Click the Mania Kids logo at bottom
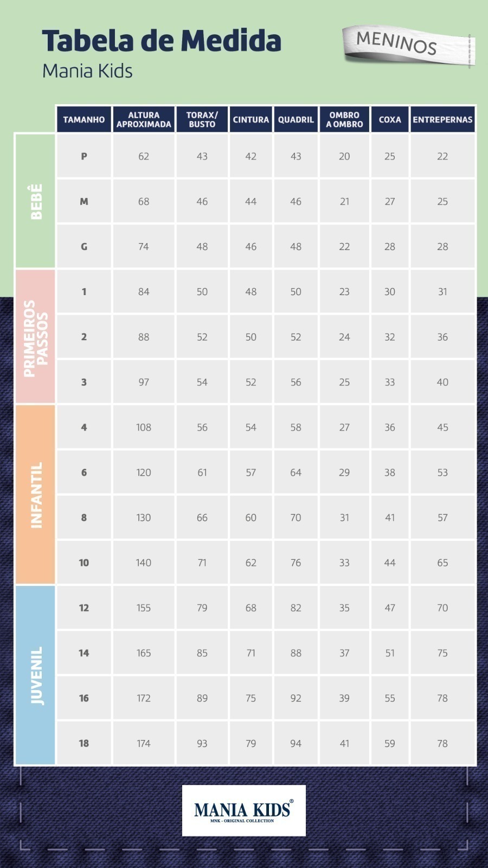Screen dimensions: 488x868 pyautogui.click(x=244, y=810)
